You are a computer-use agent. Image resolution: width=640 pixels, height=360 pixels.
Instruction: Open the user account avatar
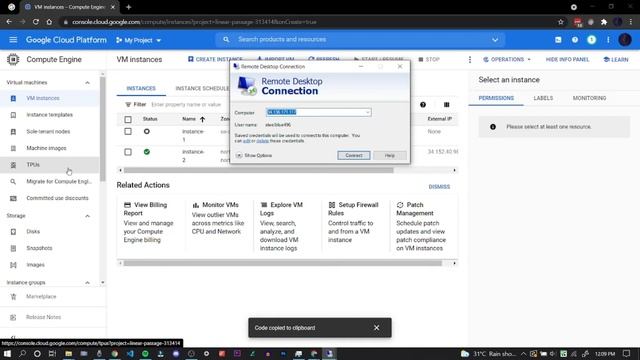(625, 40)
